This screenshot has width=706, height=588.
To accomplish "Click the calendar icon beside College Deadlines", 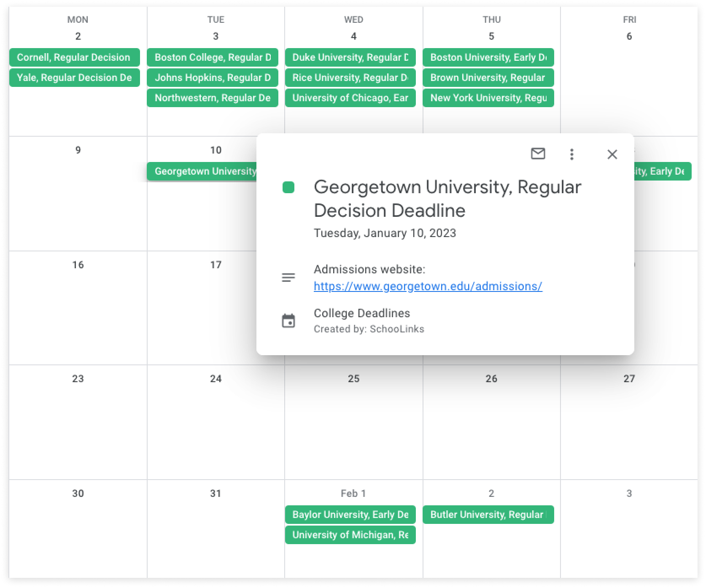I will pyautogui.click(x=289, y=321).
